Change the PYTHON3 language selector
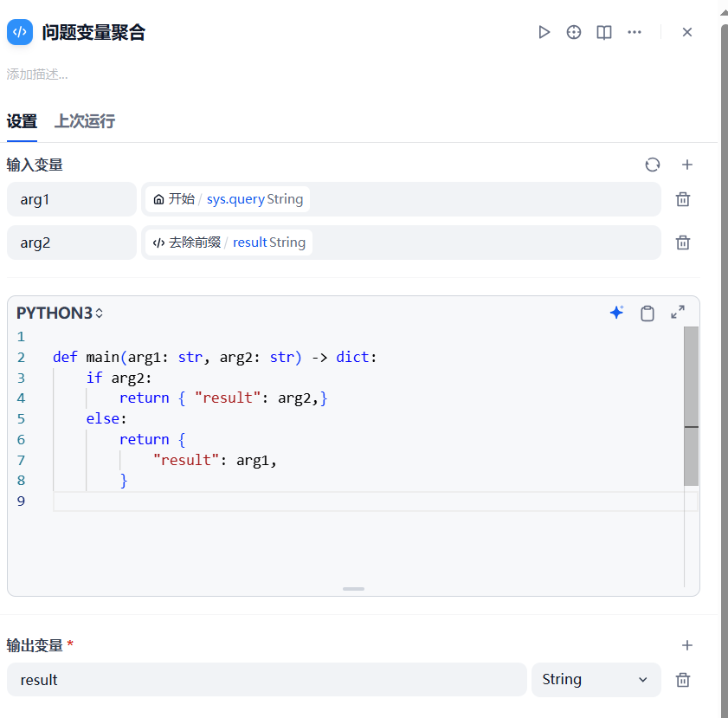 click(x=60, y=313)
